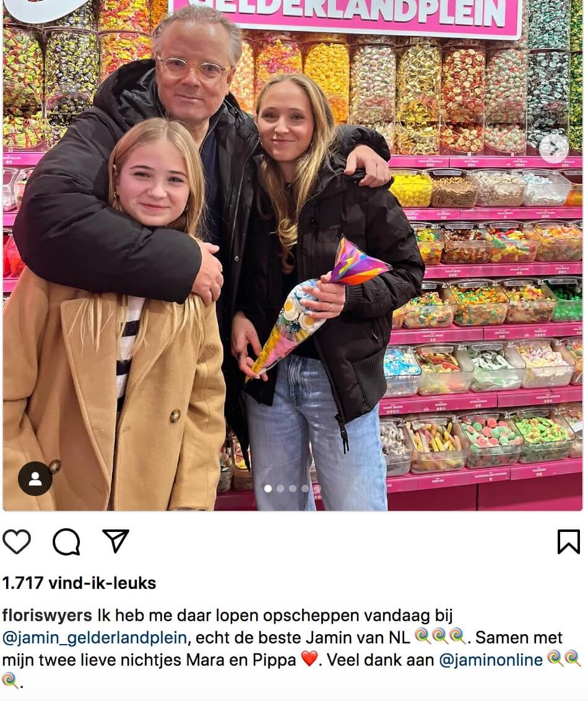588x701 pixels.
Task: Visit the @jaminonline mention
Action: tap(491, 660)
